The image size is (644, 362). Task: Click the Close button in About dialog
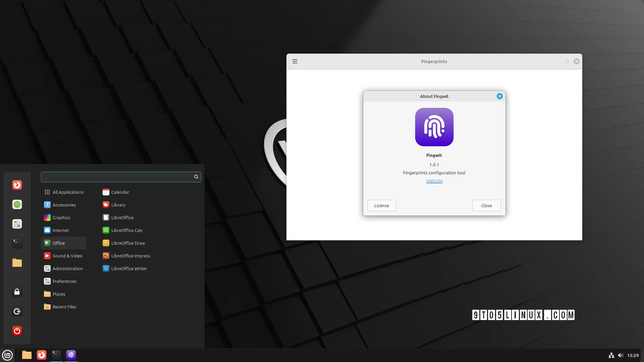[486, 205]
